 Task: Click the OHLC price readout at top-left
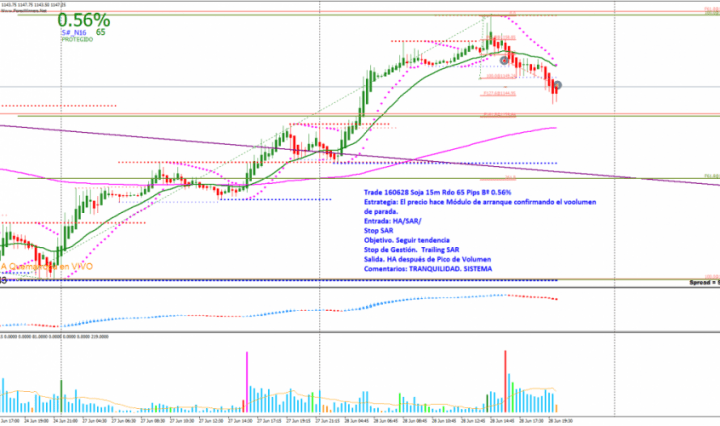[32, 4]
